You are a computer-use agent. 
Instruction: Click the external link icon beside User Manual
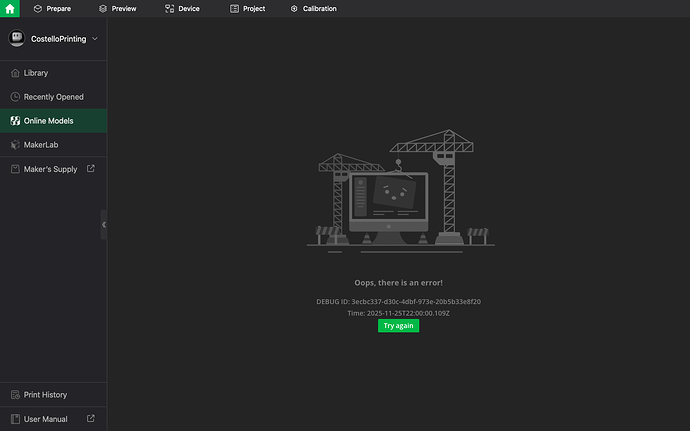pos(91,418)
